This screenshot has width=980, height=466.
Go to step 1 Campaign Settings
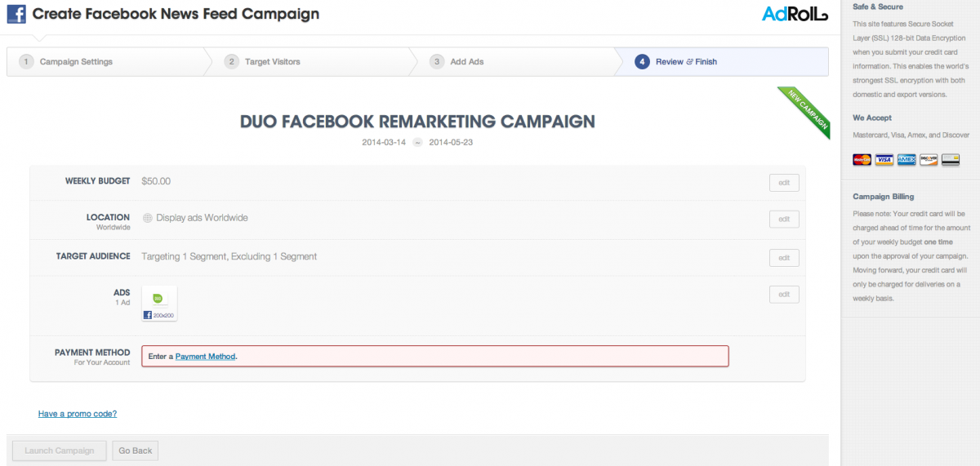(x=105, y=61)
